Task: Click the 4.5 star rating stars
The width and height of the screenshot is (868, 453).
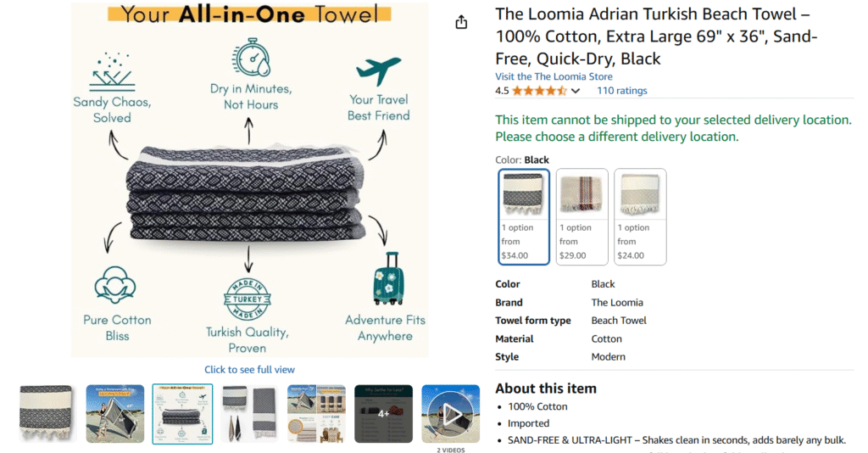Action: [539, 91]
